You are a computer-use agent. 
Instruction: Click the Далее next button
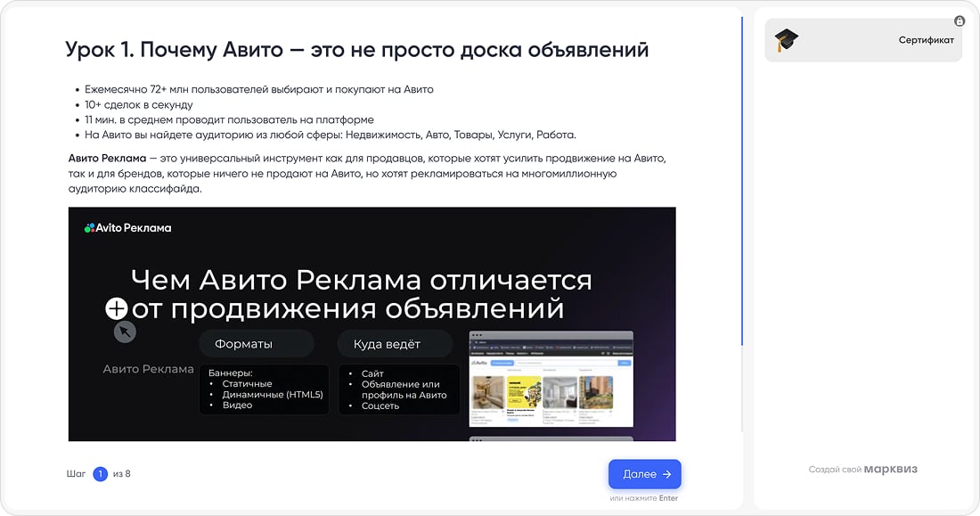coord(644,474)
